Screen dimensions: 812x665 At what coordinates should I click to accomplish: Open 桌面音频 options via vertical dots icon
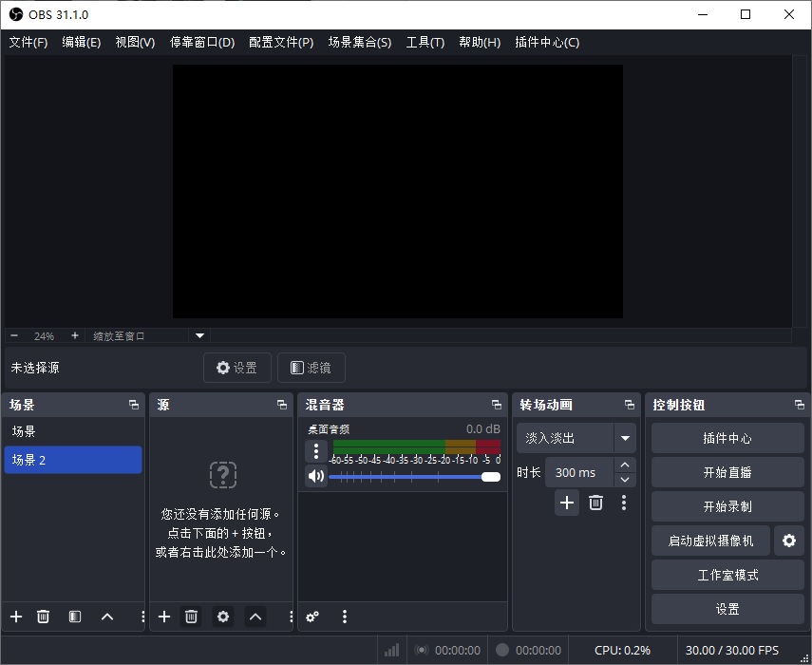tap(316, 451)
